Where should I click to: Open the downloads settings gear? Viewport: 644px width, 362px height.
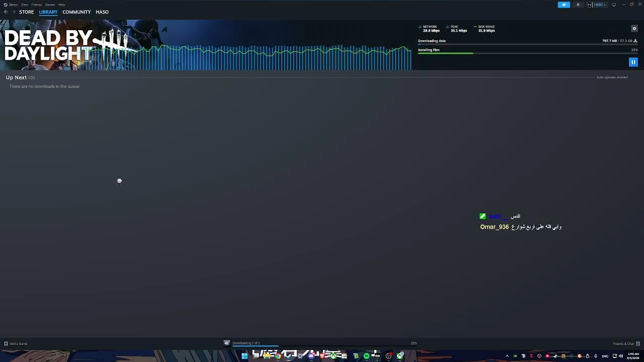tap(634, 28)
